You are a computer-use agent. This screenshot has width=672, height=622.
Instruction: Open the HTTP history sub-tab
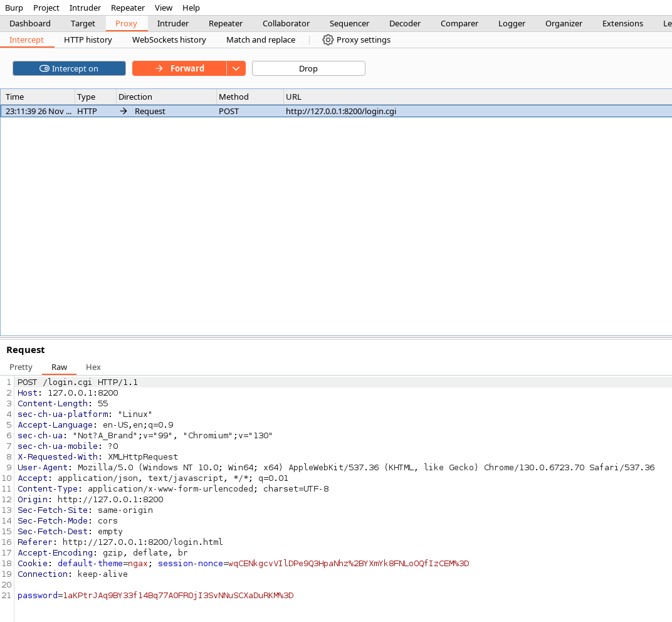pos(88,40)
